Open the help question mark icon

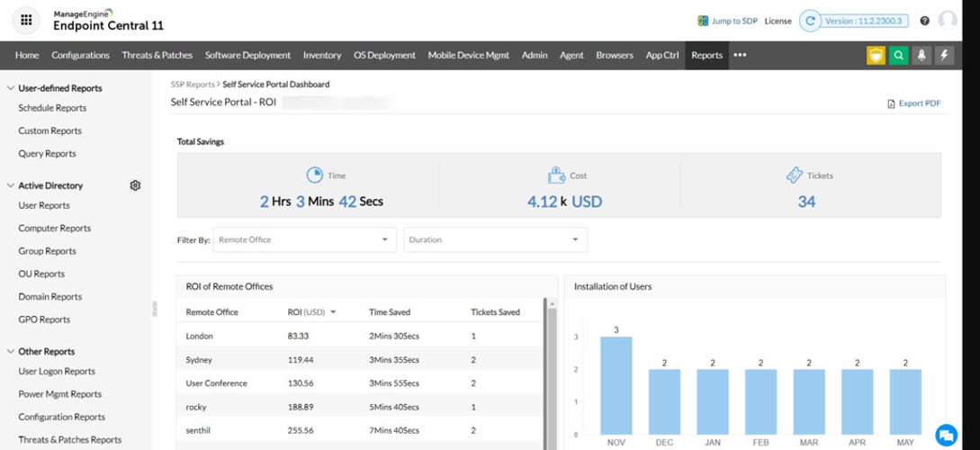[924, 21]
